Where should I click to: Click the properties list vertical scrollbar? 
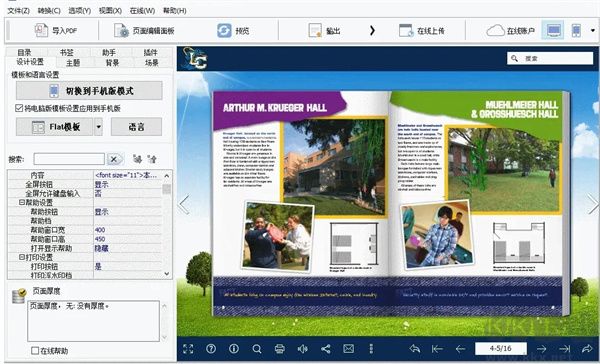coord(166,225)
